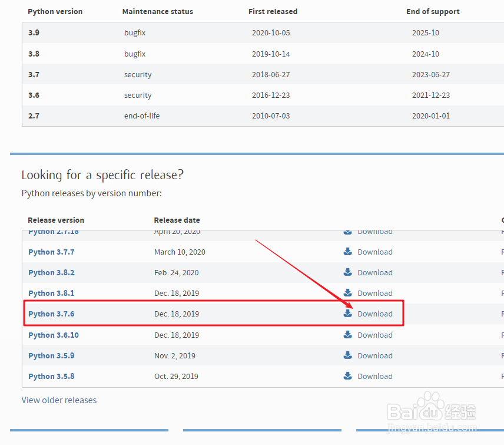Click release date March 10, 2020

(x=180, y=252)
